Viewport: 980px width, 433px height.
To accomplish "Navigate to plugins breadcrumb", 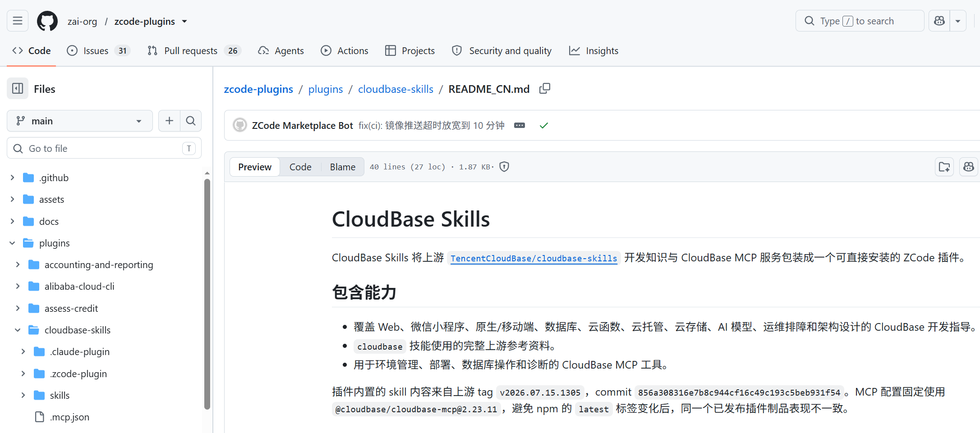I will click(326, 89).
